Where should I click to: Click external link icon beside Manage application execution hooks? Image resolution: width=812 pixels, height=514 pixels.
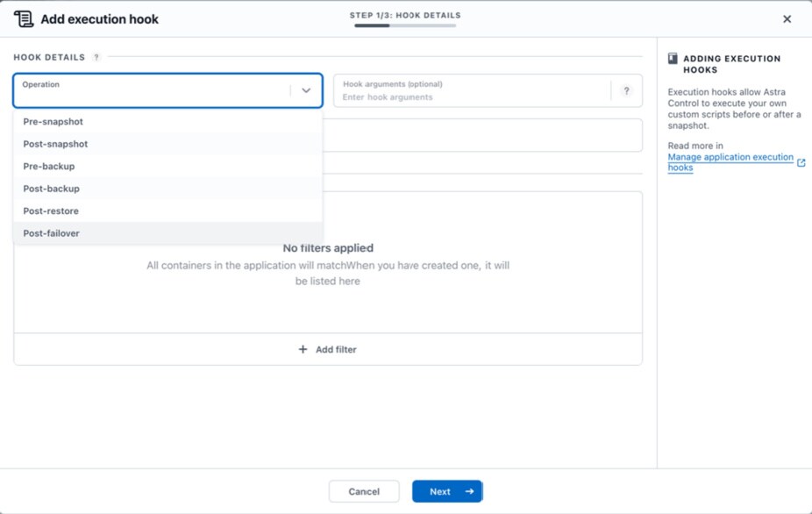click(x=801, y=162)
